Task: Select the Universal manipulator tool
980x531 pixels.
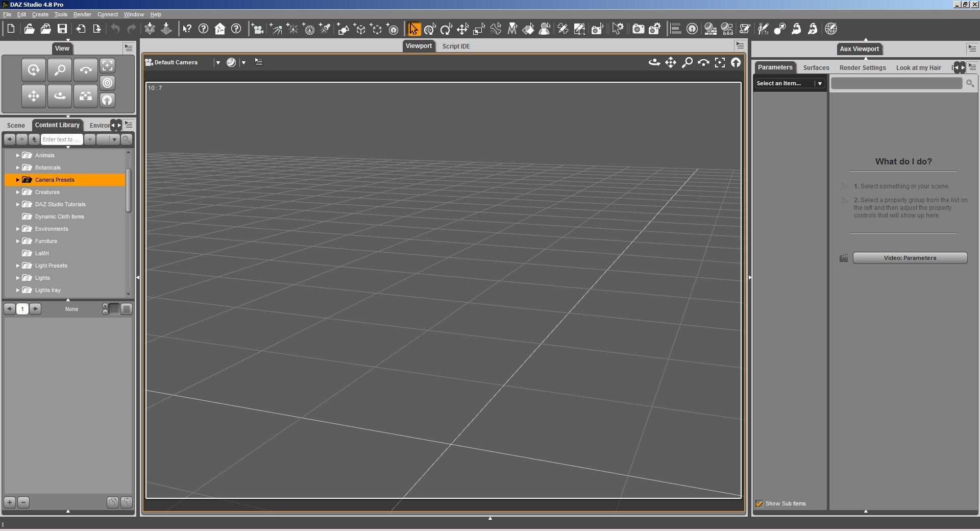Action: 430,29
